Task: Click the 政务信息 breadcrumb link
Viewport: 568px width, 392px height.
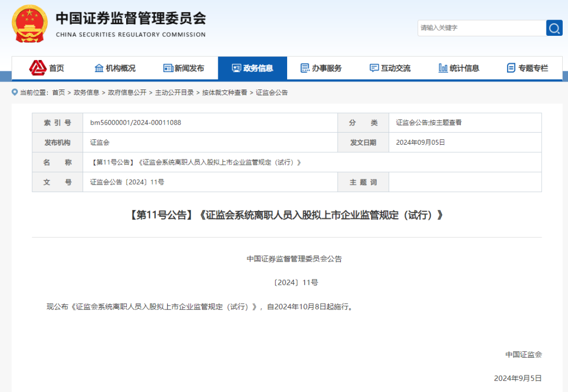Action: [87, 93]
